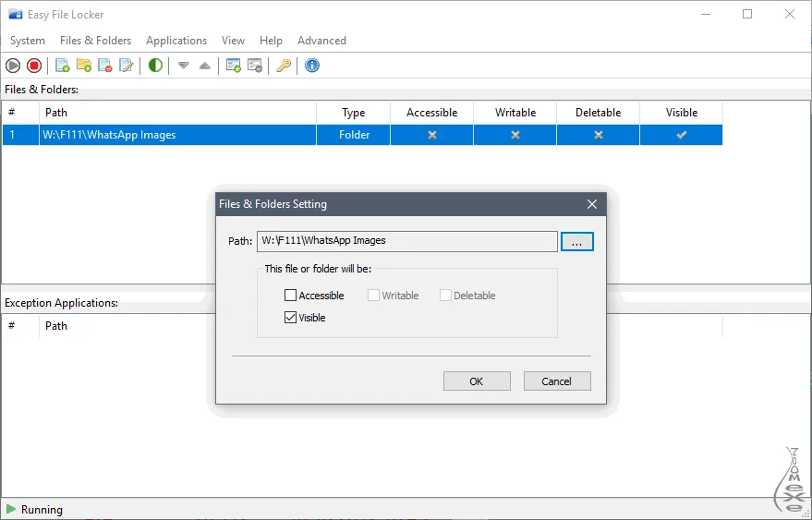Viewport: 812px width, 520px height.
Task: Click the Add Folder toolbar icon
Action: coord(84,66)
